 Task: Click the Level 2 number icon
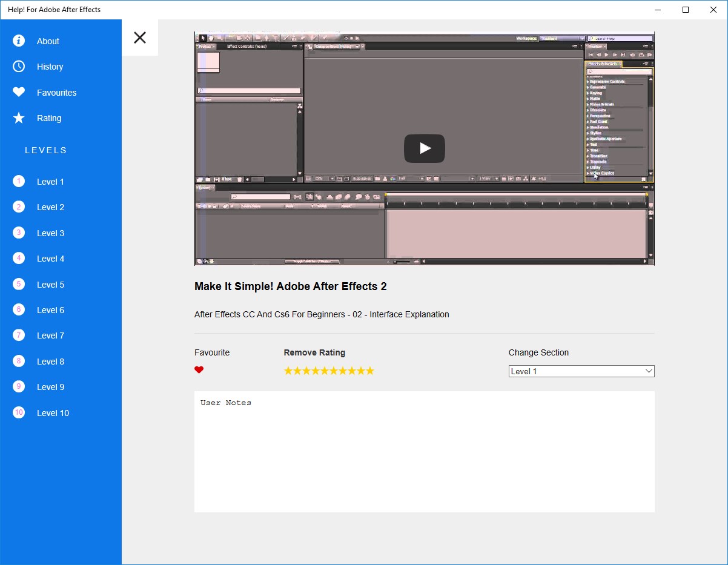[x=19, y=207]
